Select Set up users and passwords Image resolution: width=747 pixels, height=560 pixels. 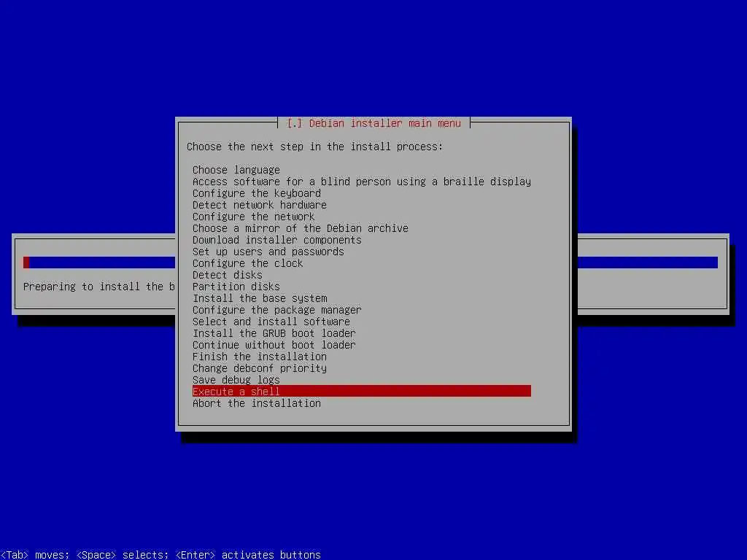(362, 252)
